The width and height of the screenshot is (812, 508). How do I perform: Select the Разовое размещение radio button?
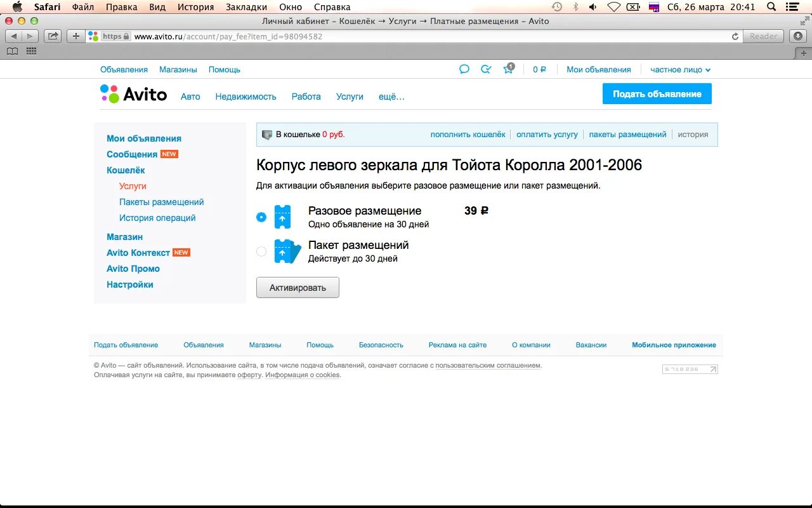pos(261,217)
